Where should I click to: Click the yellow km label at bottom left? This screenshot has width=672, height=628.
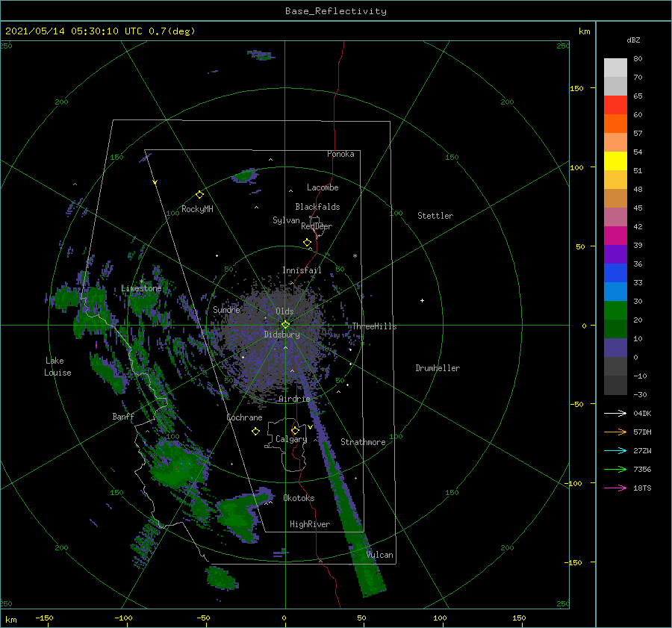11,620
